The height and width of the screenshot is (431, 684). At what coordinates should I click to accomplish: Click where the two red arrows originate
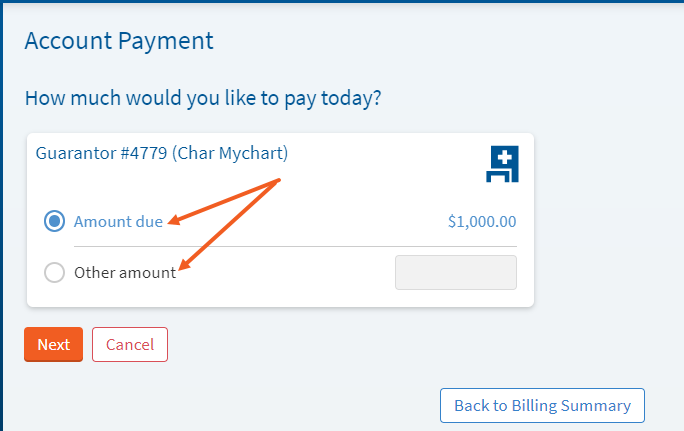(281, 180)
